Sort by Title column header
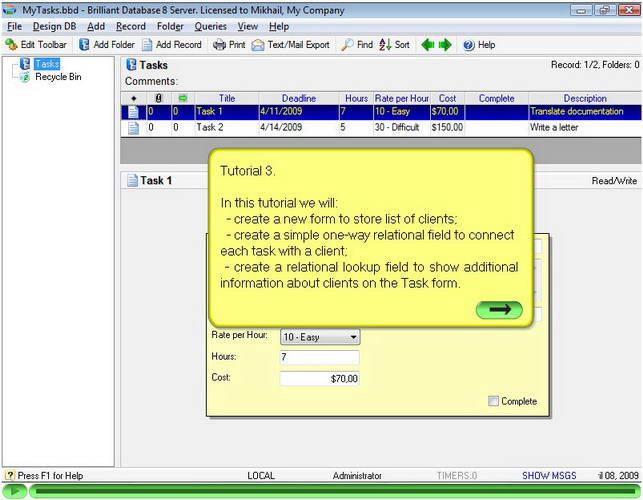 click(x=227, y=98)
